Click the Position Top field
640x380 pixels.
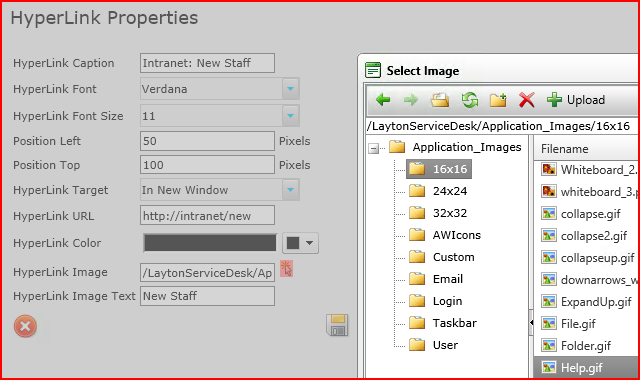(x=207, y=165)
